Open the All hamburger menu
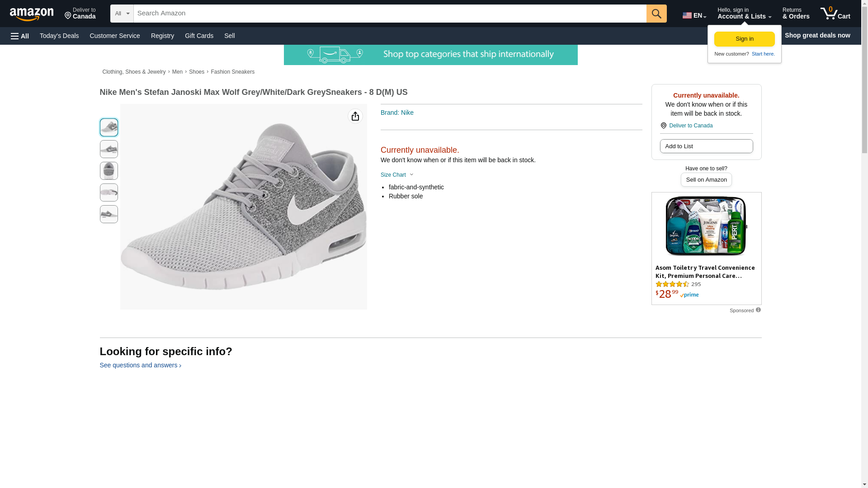The image size is (868, 488). click(20, 36)
